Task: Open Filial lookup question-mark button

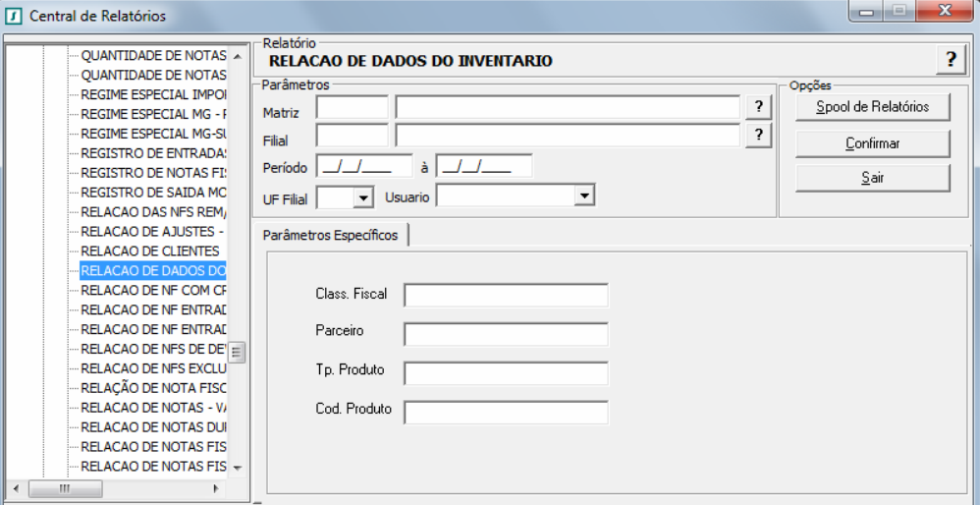Action: pos(758,135)
